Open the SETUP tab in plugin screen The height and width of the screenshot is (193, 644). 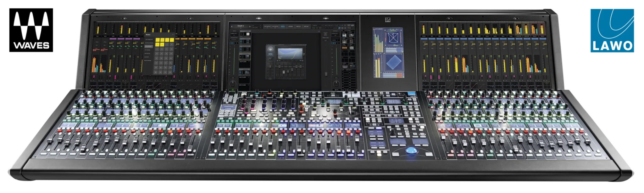(x=306, y=27)
